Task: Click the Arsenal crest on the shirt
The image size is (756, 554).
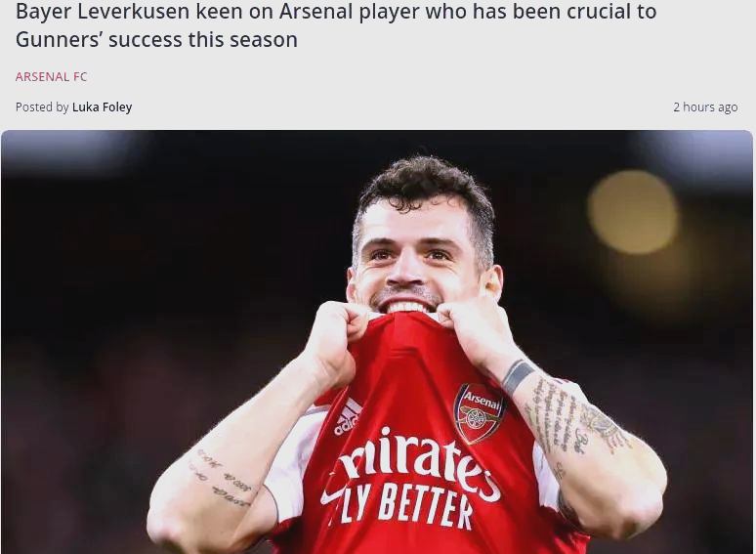Action: tap(478, 410)
